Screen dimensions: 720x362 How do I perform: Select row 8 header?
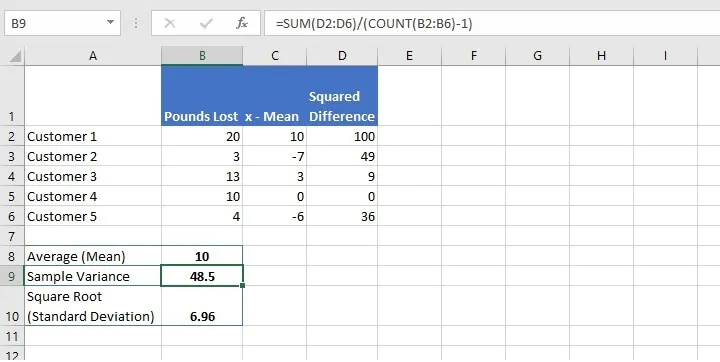tap(12, 256)
